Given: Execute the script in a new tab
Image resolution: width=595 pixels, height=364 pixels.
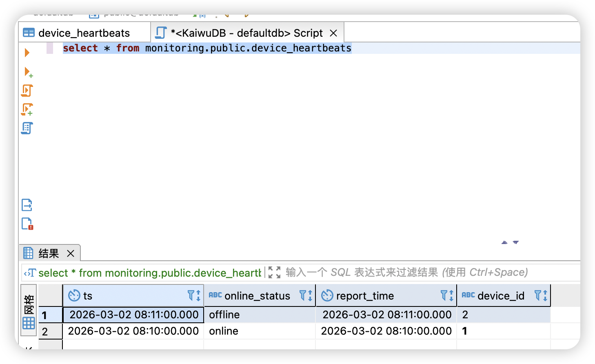Looking at the screenshot, I should pyautogui.click(x=27, y=109).
